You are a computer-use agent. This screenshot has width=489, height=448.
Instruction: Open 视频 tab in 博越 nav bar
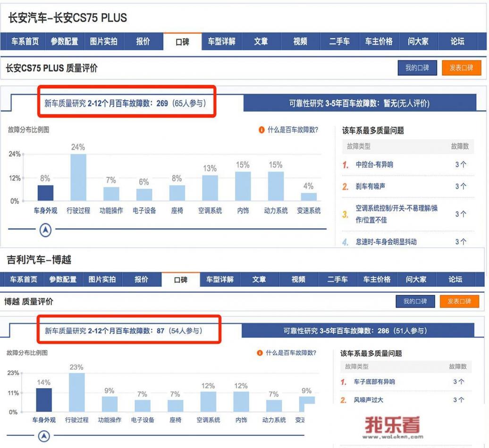pyautogui.click(x=298, y=280)
